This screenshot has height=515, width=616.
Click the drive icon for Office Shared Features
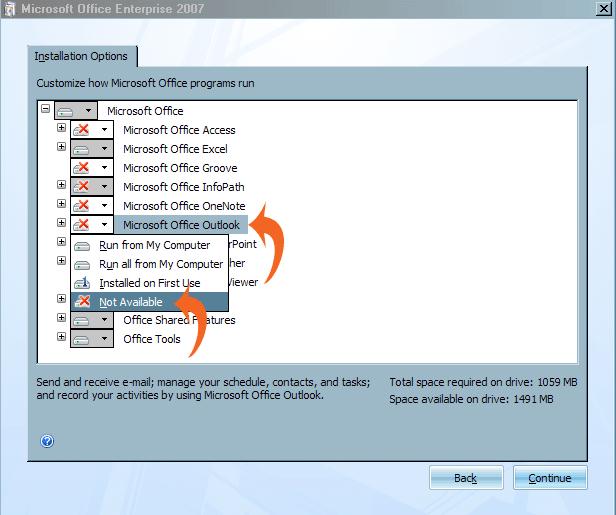tap(81, 321)
